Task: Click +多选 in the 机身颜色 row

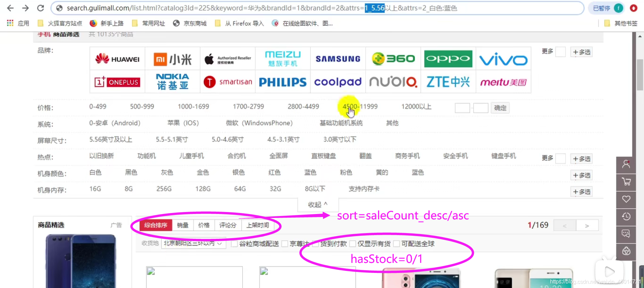Action: coord(582,175)
